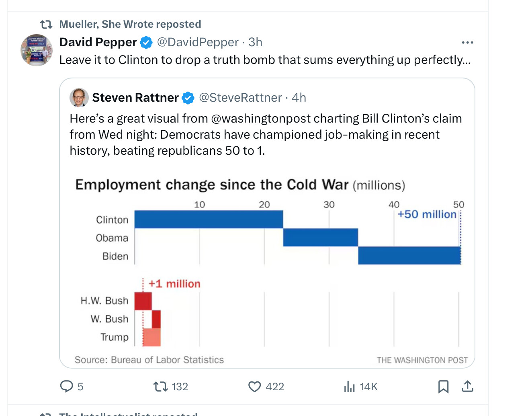
Task: Click David Pepper's blue verified badge
Action: (146, 42)
